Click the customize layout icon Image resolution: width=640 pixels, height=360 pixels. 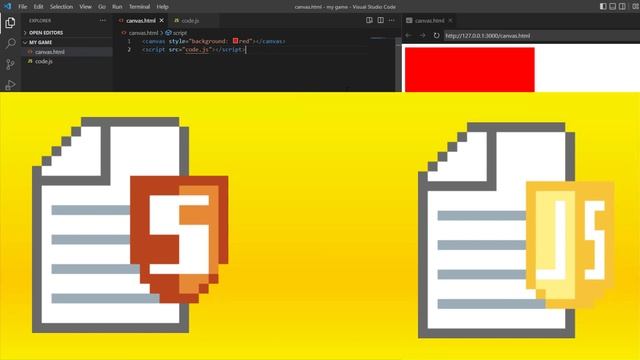[x=635, y=6]
